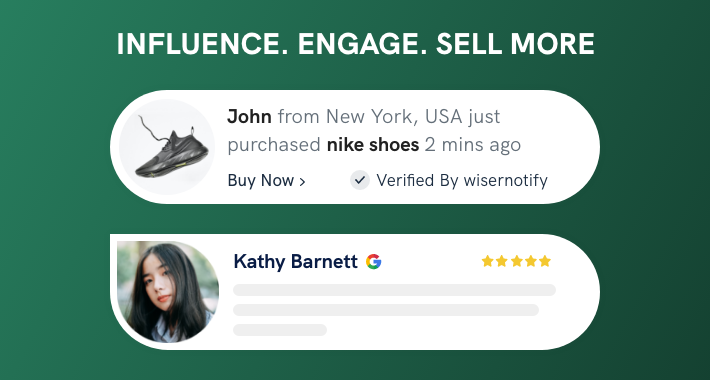Click the third yellow review star

[516, 261]
